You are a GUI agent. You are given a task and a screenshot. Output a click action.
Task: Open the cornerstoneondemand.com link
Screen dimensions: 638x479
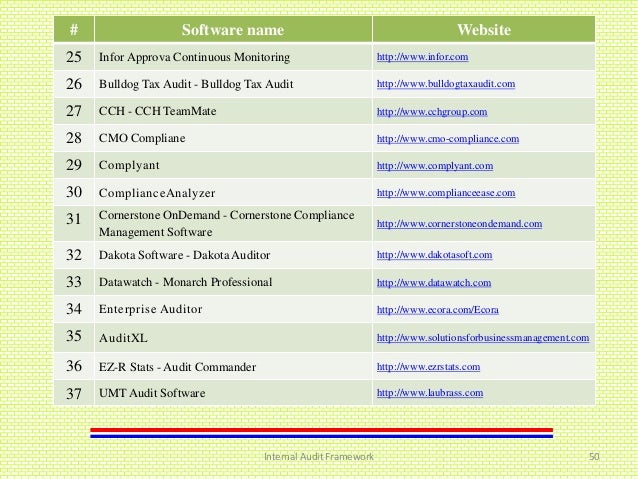[459, 223]
